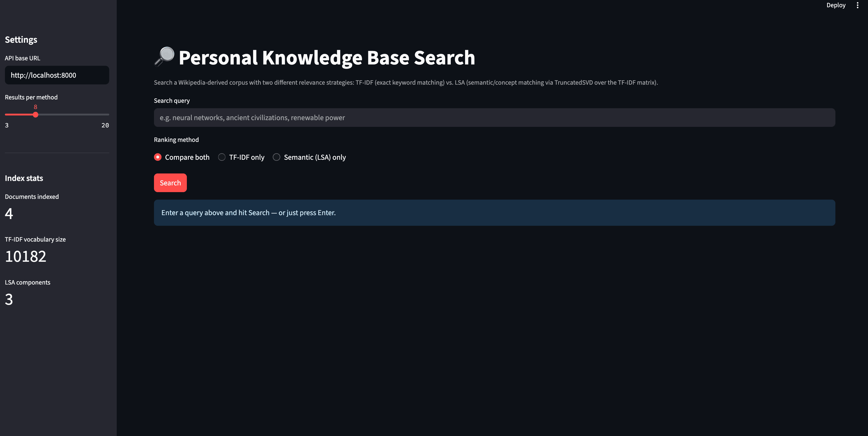
Task: Click the slider maximum label 20
Action: pyautogui.click(x=105, y=125)
